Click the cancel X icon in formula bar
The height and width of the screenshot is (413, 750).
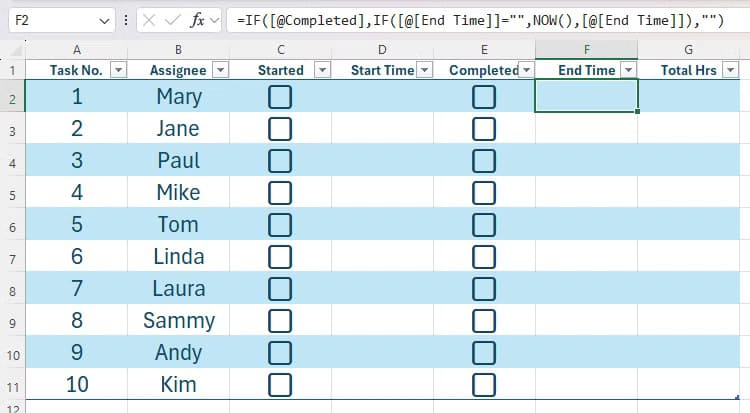click(149, 21)
